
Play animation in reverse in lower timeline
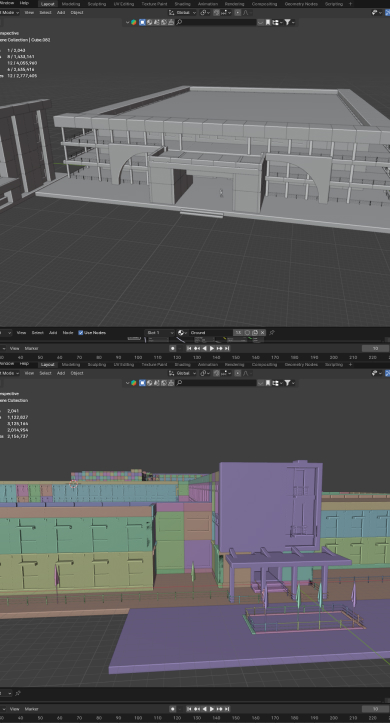[205, 709]
